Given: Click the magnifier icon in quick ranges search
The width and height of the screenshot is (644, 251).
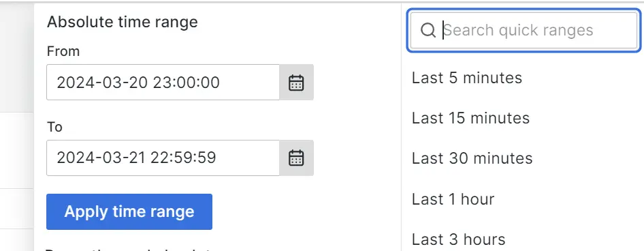Looking at the screenshot, I should [428, 30].
